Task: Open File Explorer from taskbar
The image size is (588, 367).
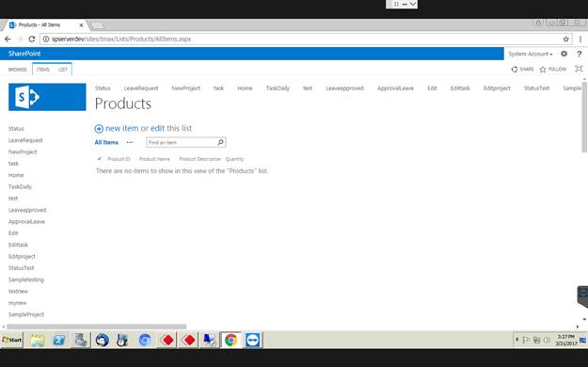Action: [38, 340]
